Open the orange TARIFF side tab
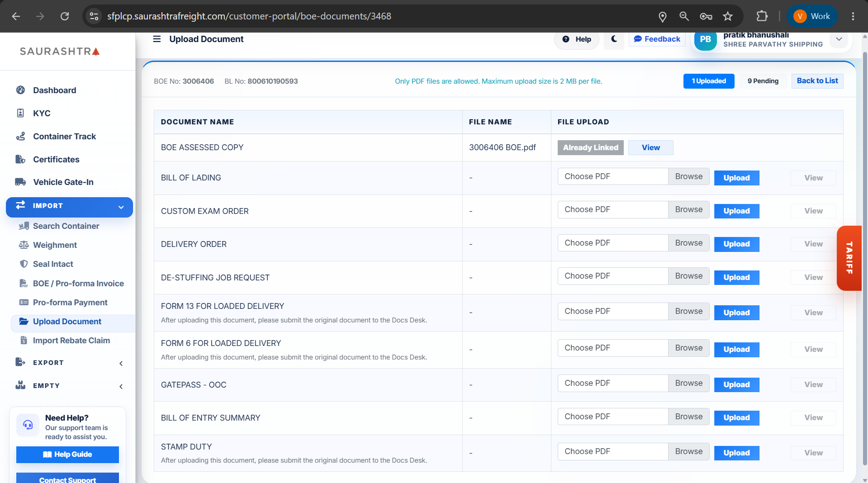Screen dimensions: 868x483 pos(849,258)
